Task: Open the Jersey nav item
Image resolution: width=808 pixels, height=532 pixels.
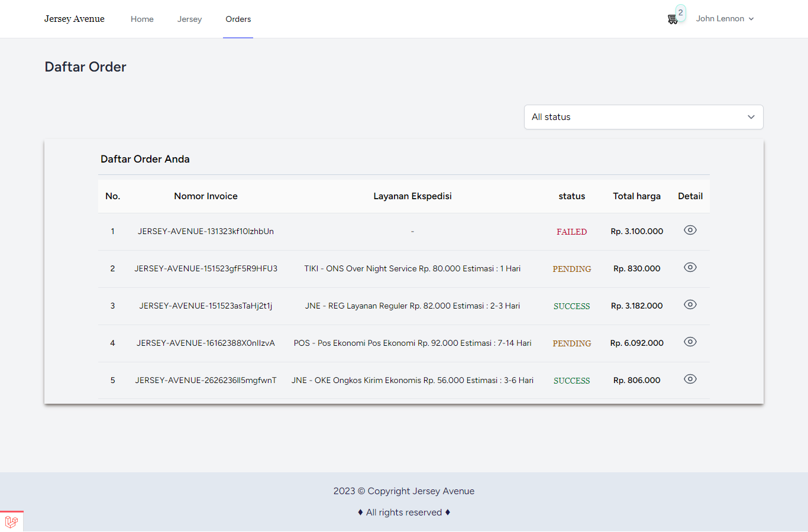Action: (x=189, y=19)
